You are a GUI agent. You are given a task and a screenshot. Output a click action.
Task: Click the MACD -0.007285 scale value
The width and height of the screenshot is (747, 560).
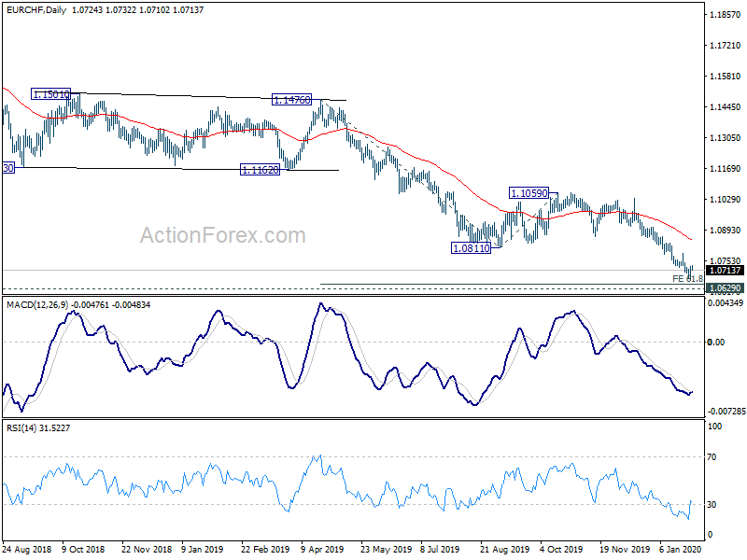[x=726, y=411]
